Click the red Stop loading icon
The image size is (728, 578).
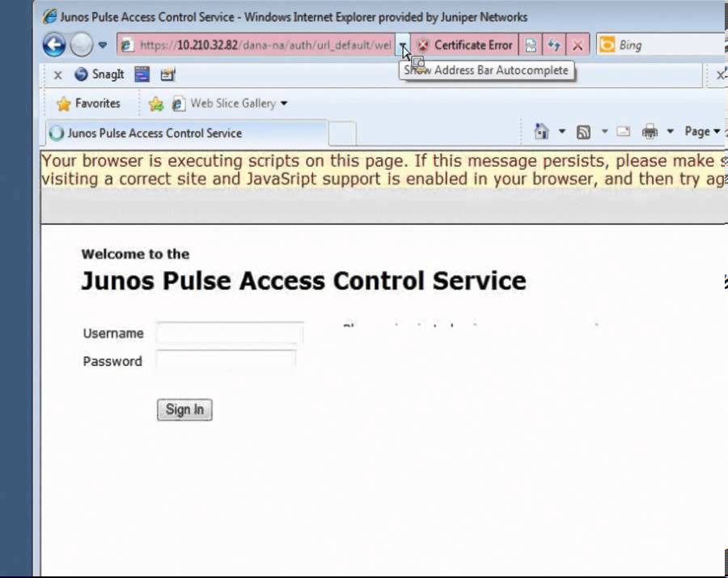[x=578, y=45]
